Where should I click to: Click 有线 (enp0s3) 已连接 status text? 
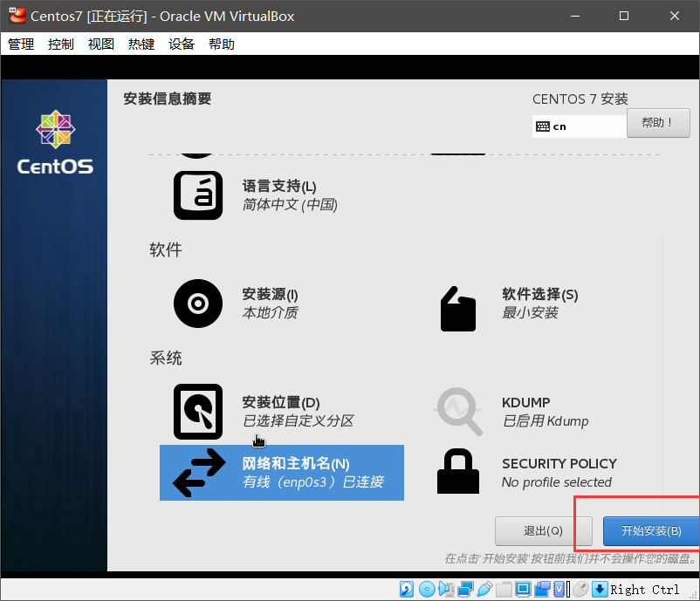313,482
